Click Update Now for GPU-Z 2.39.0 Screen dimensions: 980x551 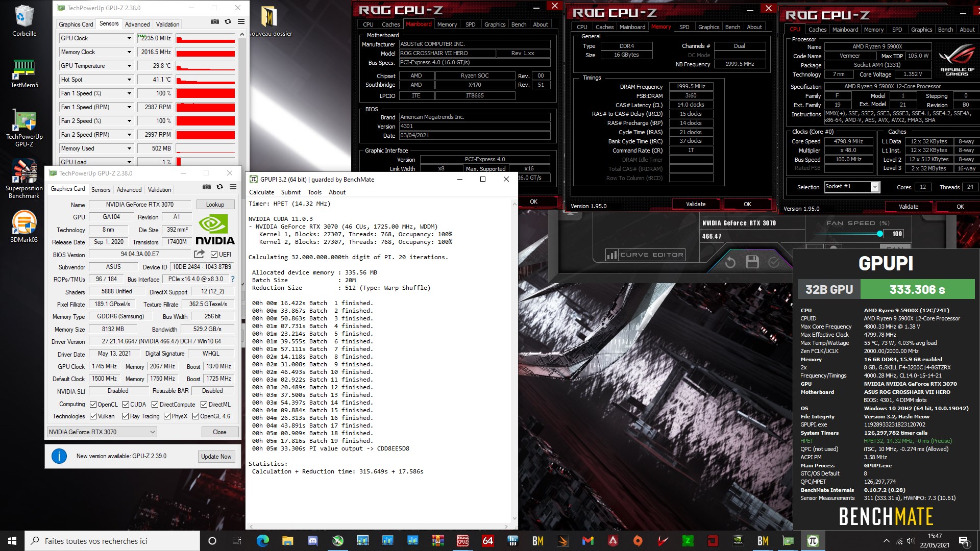click(216, 457)
